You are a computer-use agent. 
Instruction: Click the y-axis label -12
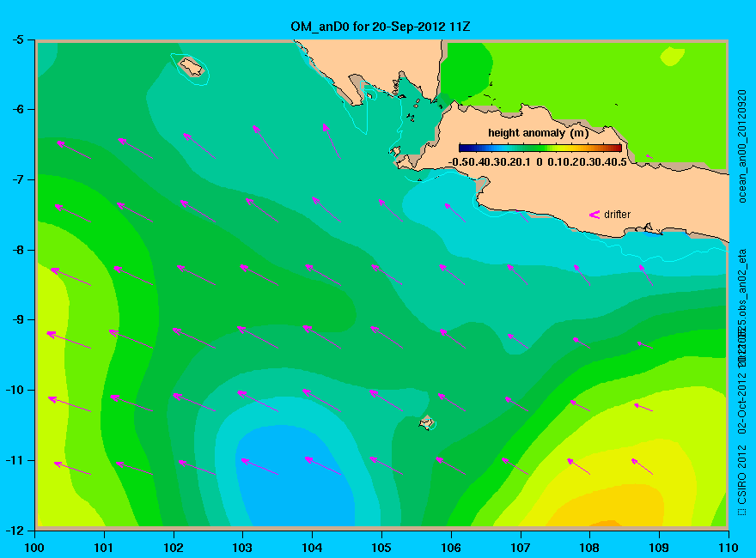[15, 530]
